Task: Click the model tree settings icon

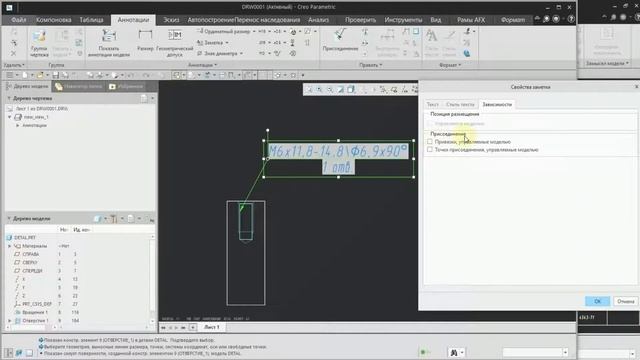Action: click(x=113, y=219)
